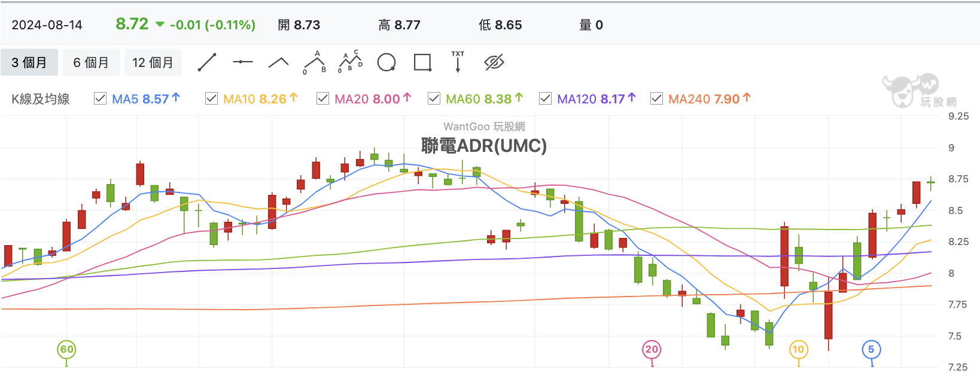
Task: Select the TXT text annotation tool
Action: tap(458, 62)
